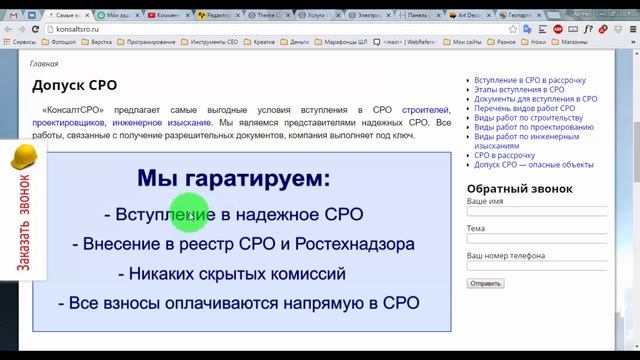Open the Google Translate extension icon
The height and width of the screenshot is (360, 640).
[x=527, y=29]
